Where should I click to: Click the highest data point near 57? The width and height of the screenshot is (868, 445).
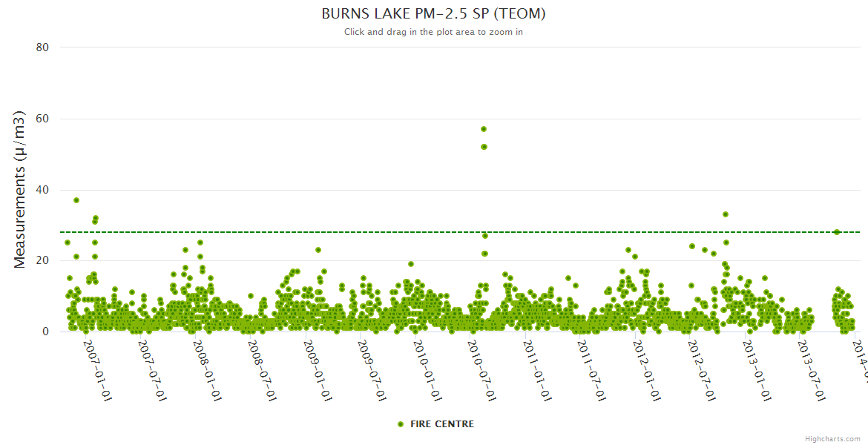click(484, 129)
